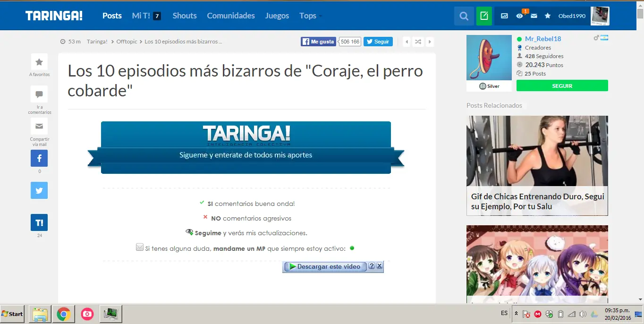The width and height of the screenshot is (644, 324).
Task: Open Google Drive tray icon
Action: 594,314
